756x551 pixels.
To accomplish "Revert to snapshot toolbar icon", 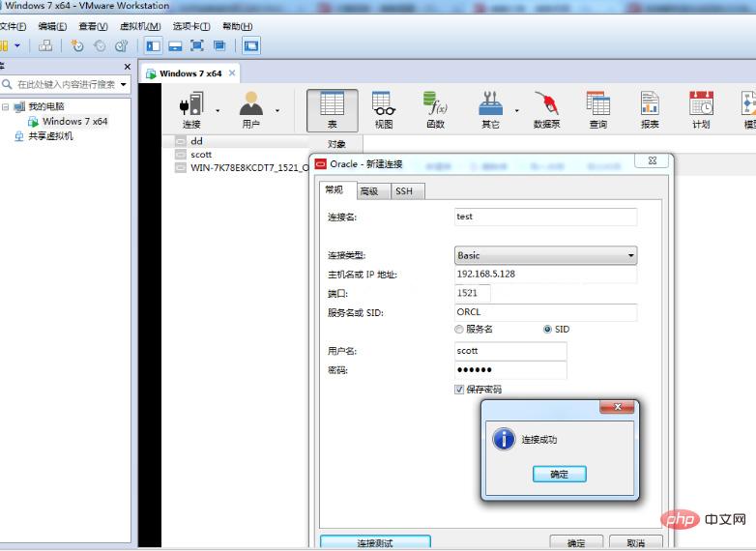I will pos(100,45).
